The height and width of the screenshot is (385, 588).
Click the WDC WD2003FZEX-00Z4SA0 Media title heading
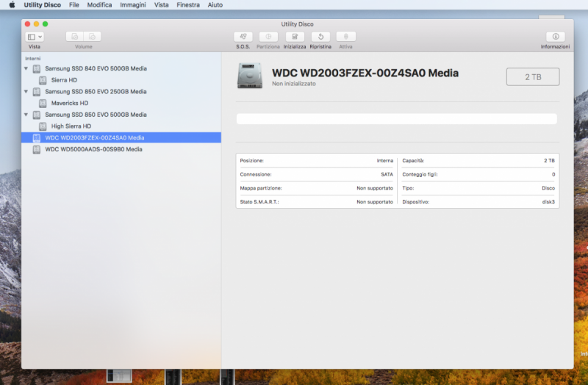tap(365, 73)
